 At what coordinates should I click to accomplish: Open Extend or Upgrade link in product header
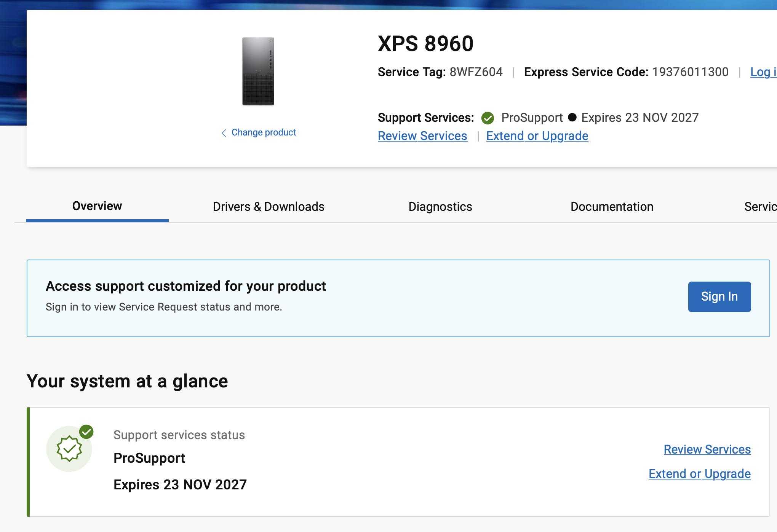[537, 136]
